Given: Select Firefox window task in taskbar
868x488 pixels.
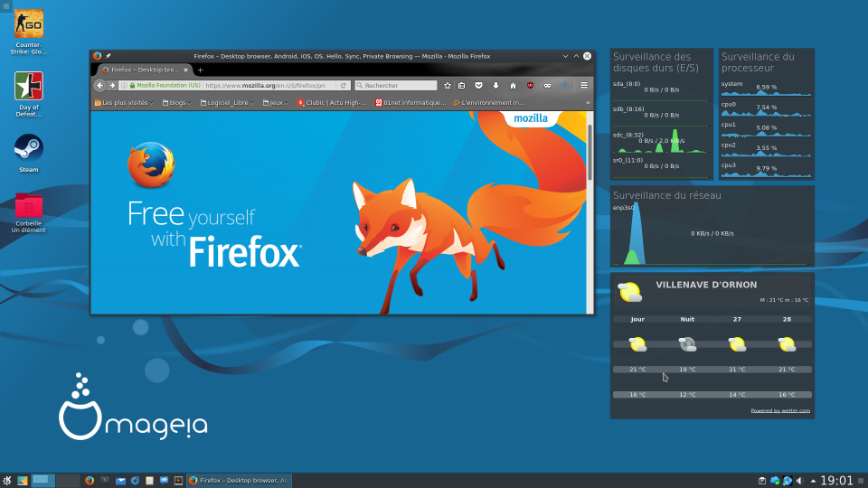Looking at the screenshot, I should tap(239, 480).
